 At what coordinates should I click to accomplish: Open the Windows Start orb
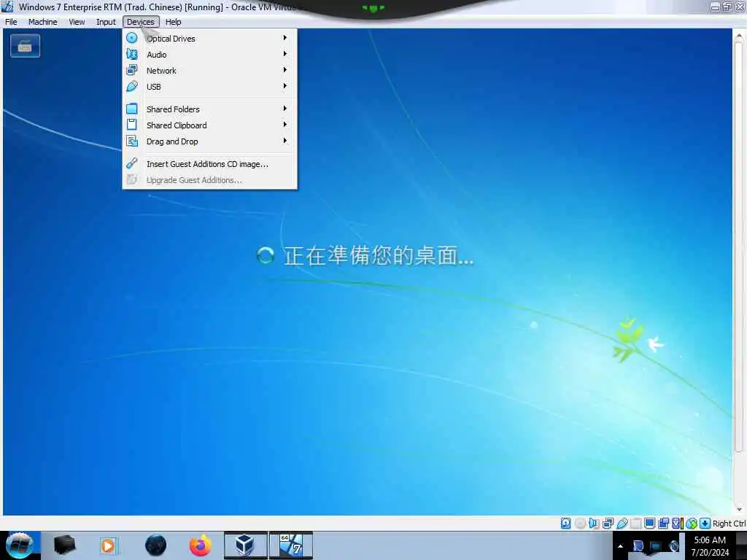click(19, 545)
